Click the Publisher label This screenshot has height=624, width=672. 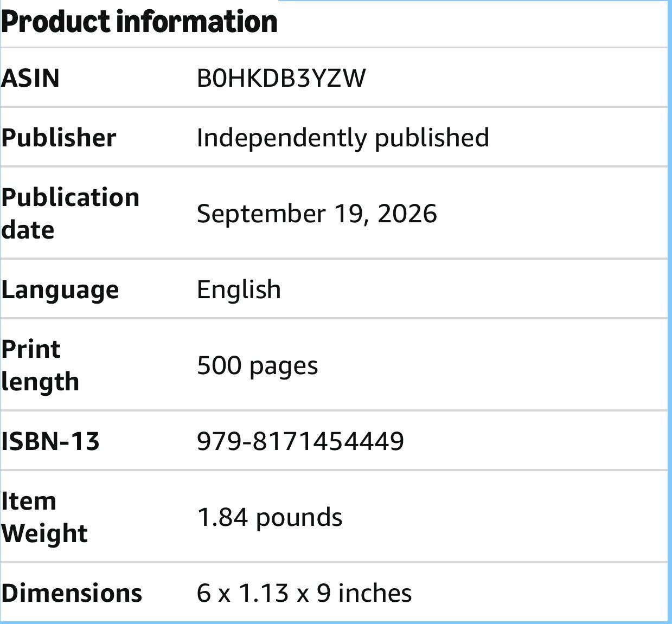click(59, 138)
